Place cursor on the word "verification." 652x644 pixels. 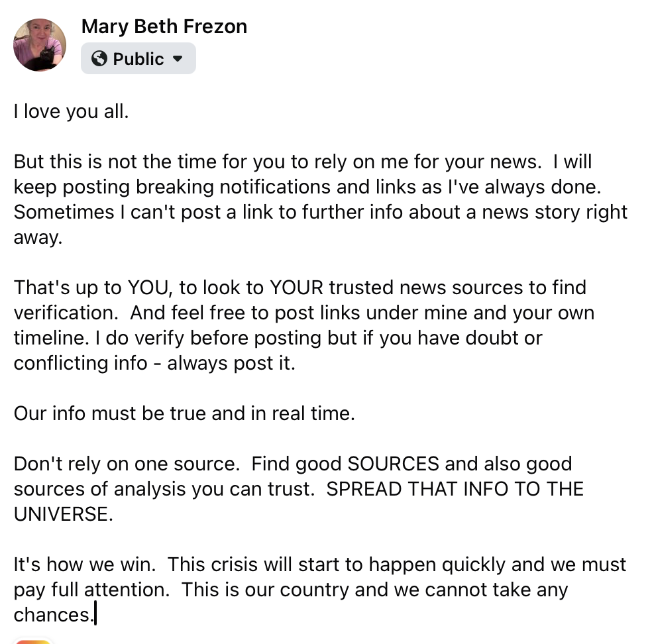[x=66, y=313]
